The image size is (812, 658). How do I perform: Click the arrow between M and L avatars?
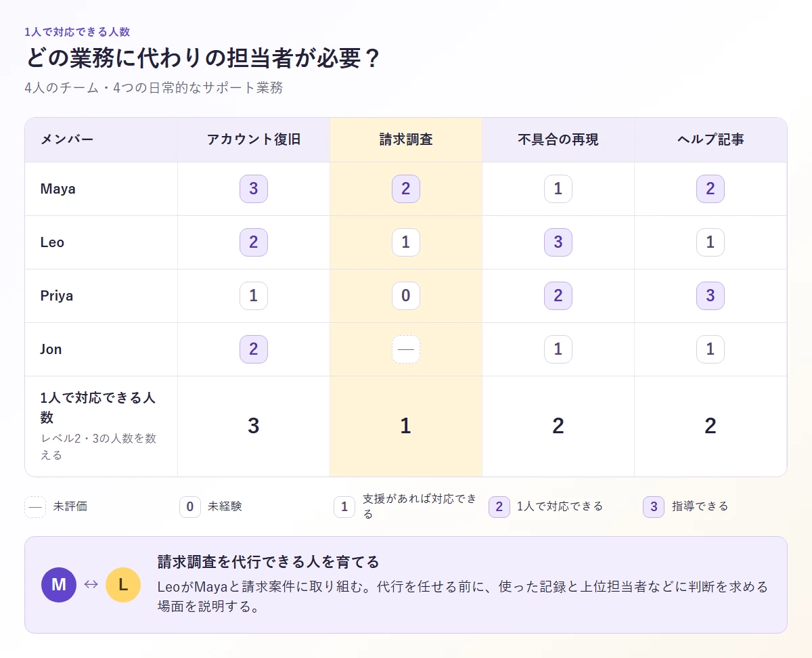91,585
